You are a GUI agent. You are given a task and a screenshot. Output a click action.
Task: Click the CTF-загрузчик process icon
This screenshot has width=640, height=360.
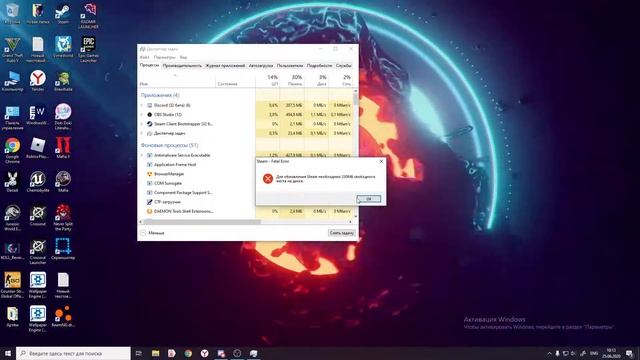click(x=149, y=202)
